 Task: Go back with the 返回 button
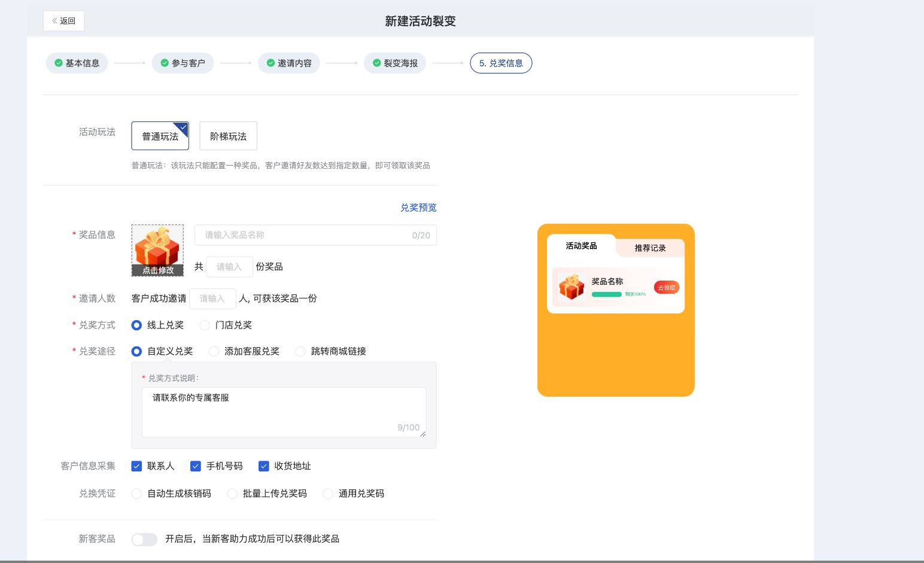pyautogui.click(x=63, y=21)
